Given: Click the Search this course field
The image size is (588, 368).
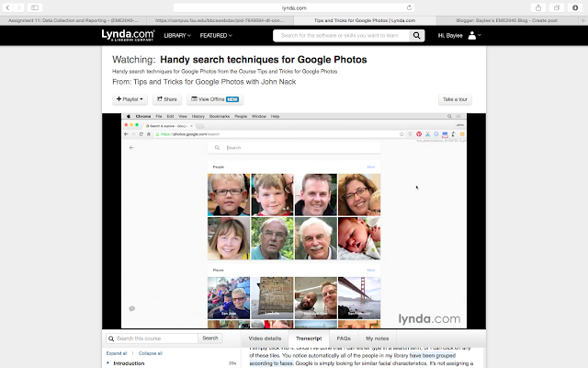Looking at the screenshot, I should click(152, 339).
